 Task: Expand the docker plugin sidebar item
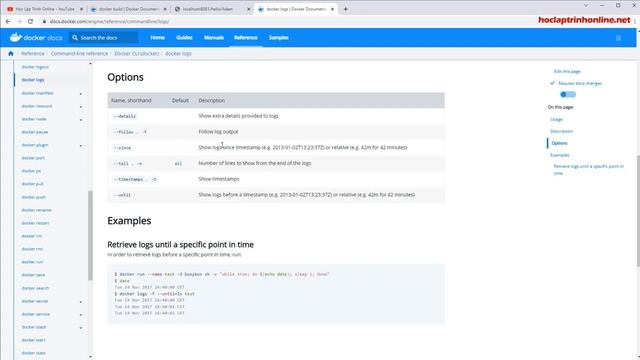81,146
